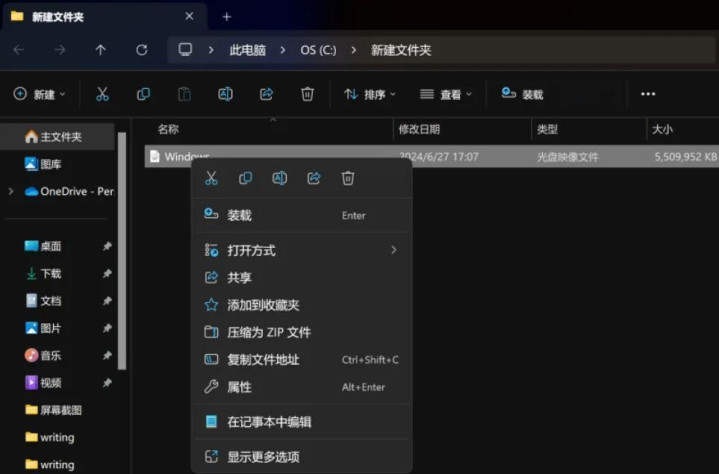Click the copy icon in the context menu
719x474 pixels.
point(245,178)
